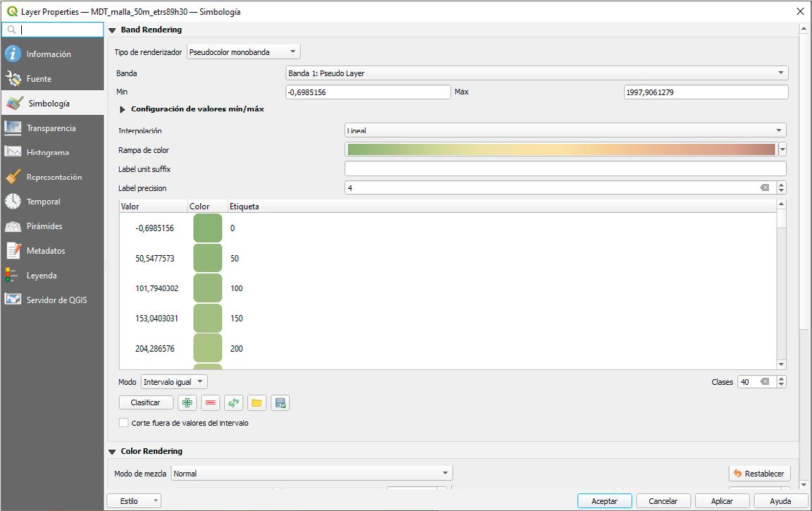Screen dimensions: 812x511
Task: Open the Temporal tab
Action: click(x=52, y=202)
